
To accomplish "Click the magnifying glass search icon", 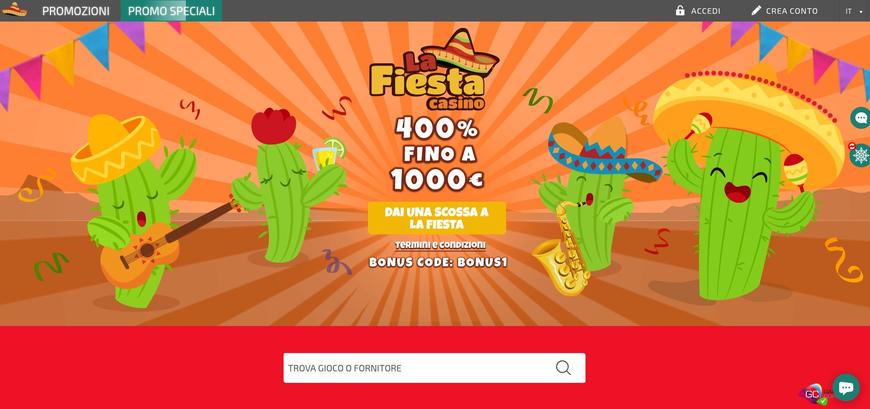I will (563, 368).
